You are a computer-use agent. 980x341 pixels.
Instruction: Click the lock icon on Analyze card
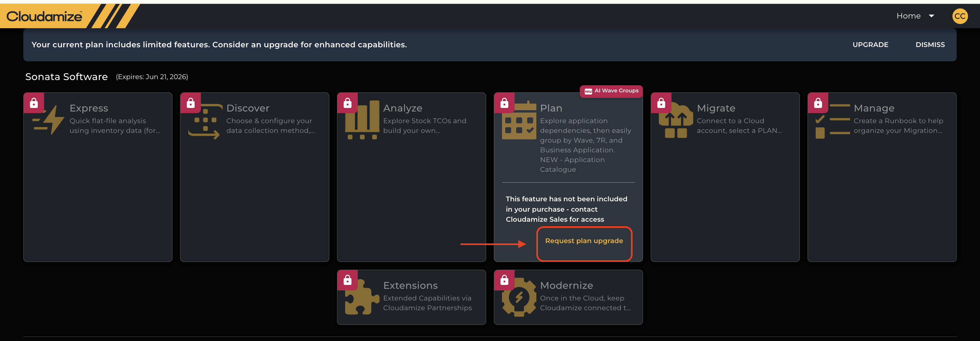[348, 103]
